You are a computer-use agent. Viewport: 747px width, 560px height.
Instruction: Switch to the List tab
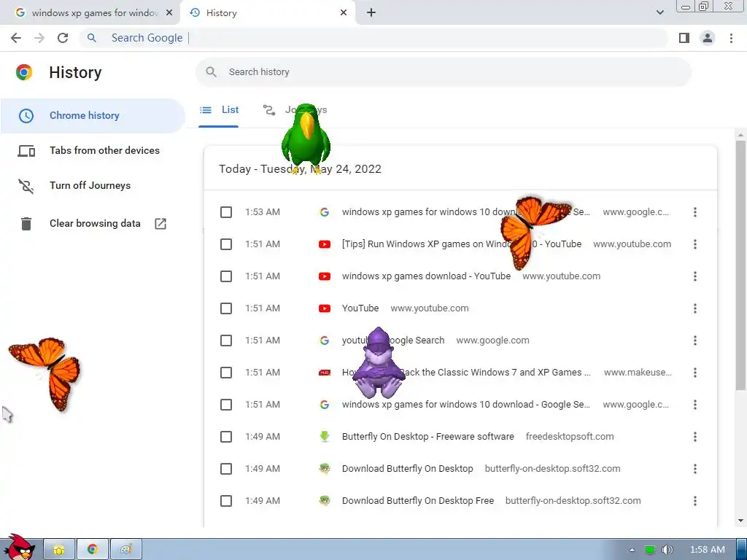[219, 110]
